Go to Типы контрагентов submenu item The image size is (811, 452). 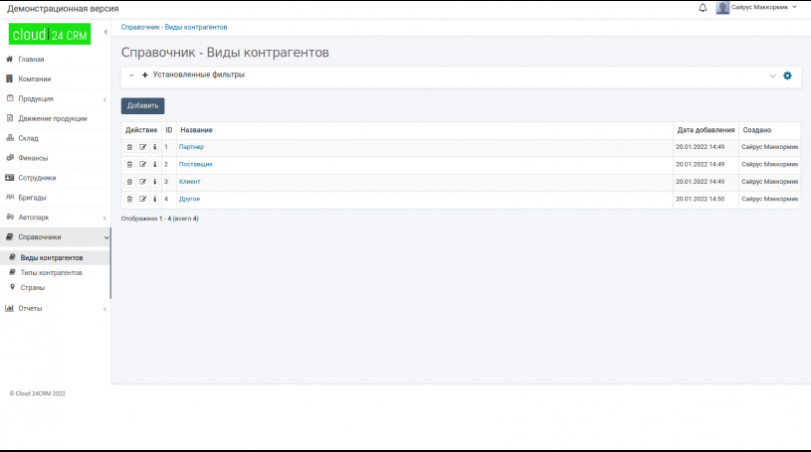tap(51, 272)
